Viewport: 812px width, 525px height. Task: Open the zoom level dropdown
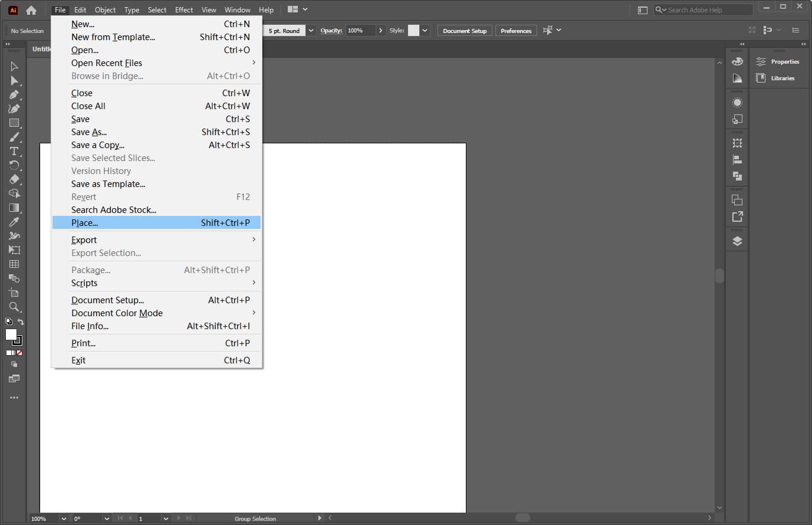(x=63, y=519)
